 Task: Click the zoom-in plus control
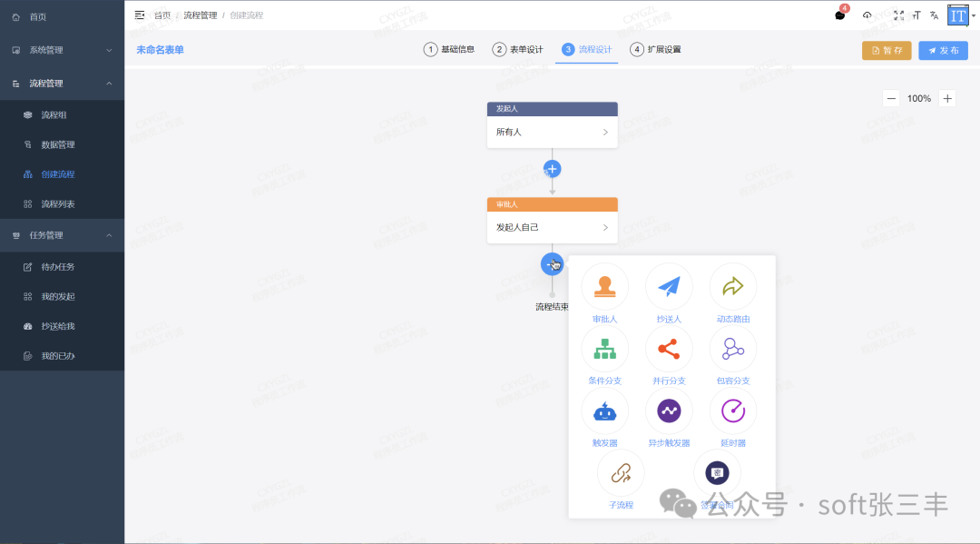[x=949, y=98]
